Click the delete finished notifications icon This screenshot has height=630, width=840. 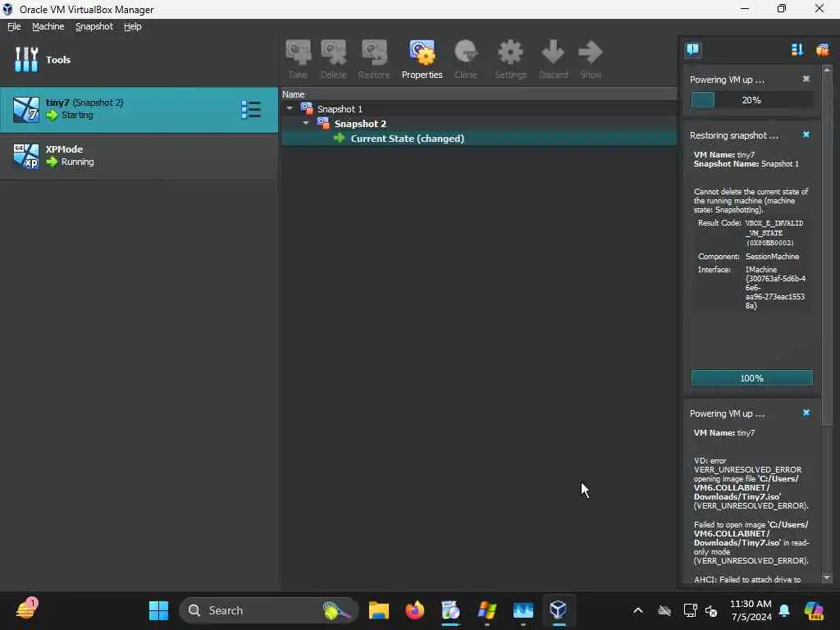(822, 50)
